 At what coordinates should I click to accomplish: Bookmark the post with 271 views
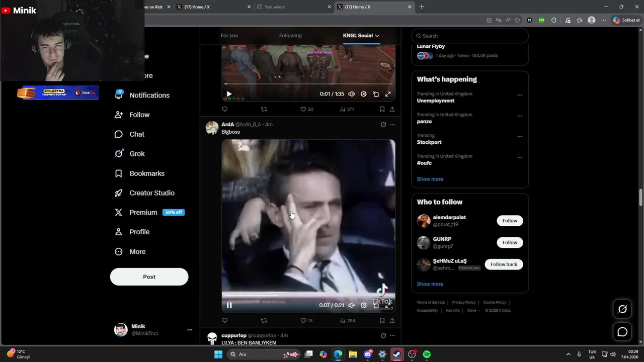(x=382, y=109)
